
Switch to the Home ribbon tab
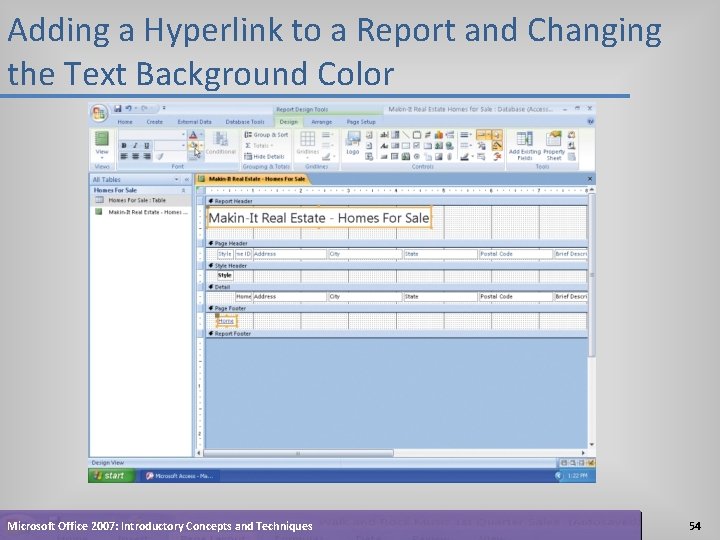[x=125, y=122]
